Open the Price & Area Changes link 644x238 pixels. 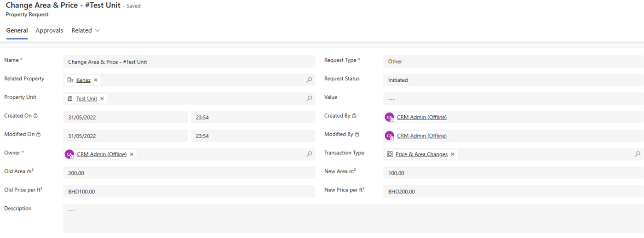pos(421,154)
